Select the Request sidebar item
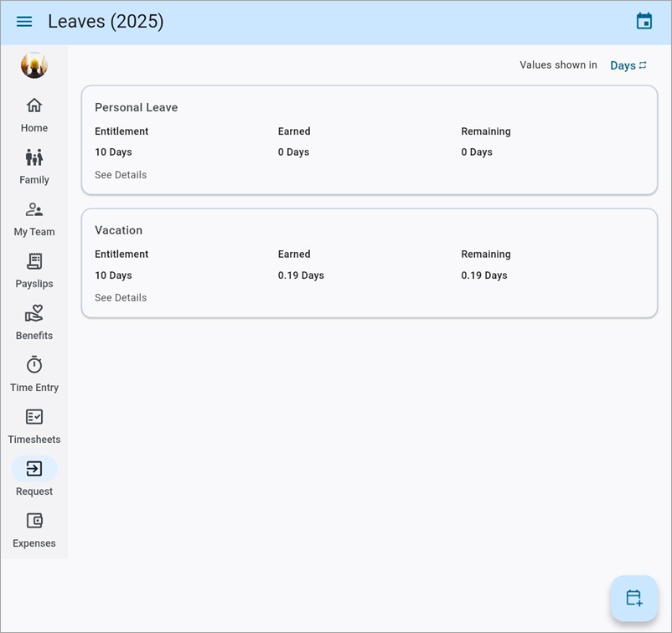 click(34, 469)
